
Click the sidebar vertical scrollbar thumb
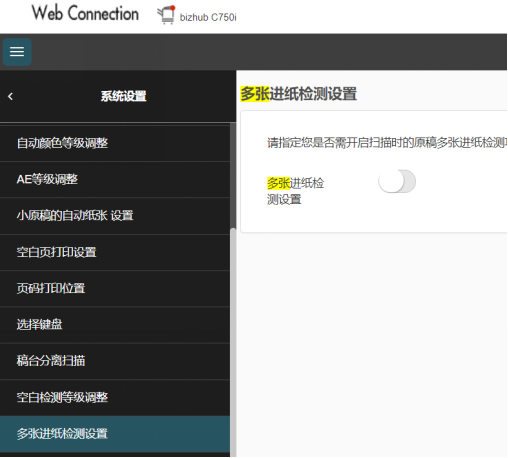[233, 342]
